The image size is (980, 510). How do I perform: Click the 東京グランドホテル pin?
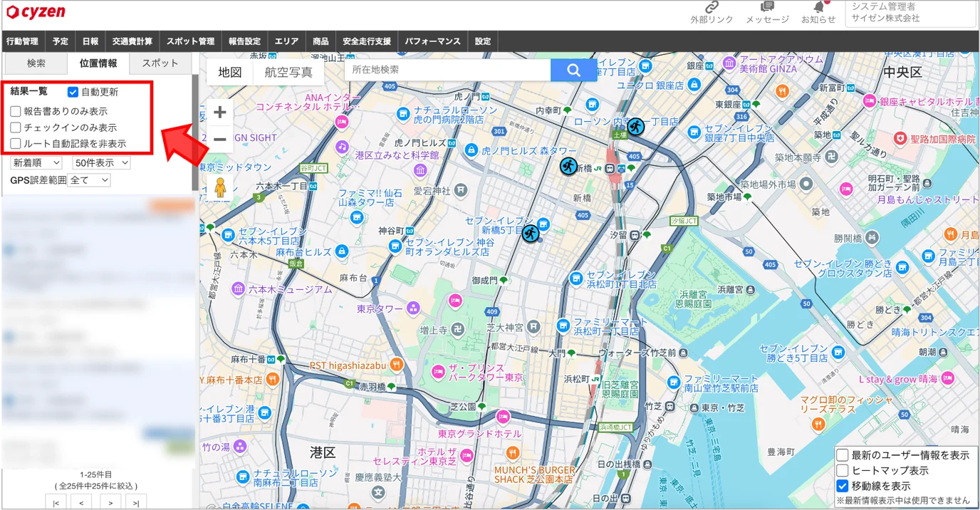pos(504,416)
